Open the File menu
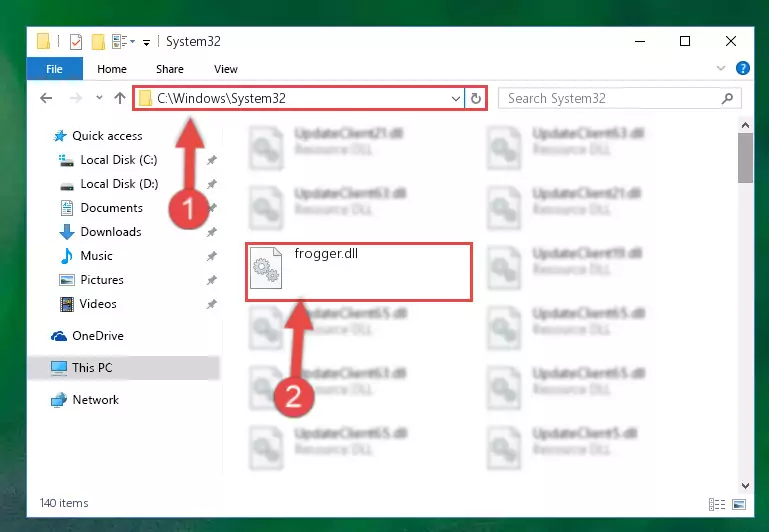The height and width of the screenshot is (532, 769). [x=54, y=69]
